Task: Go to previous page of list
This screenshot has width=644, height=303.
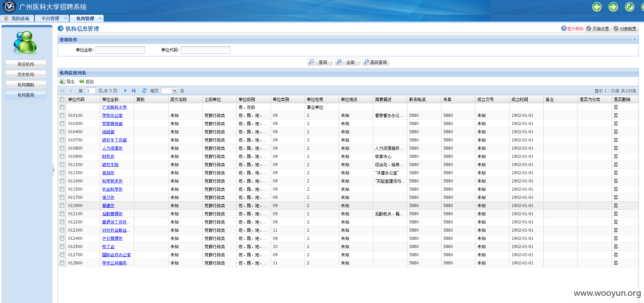Action: pos(70,91)
